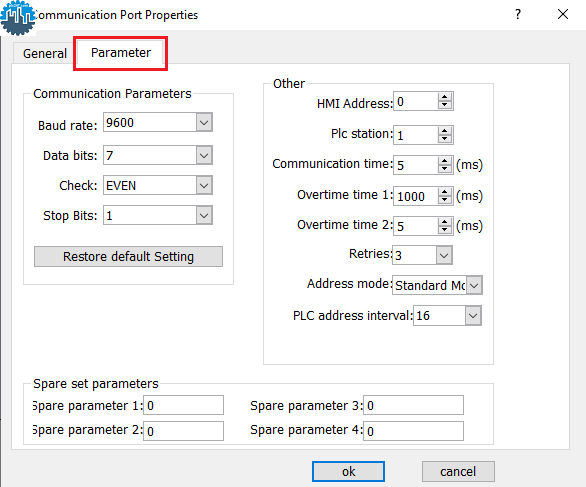Open the PLC address interval dropdown
This screenshot has height=487, width=586.
[473, 316]
